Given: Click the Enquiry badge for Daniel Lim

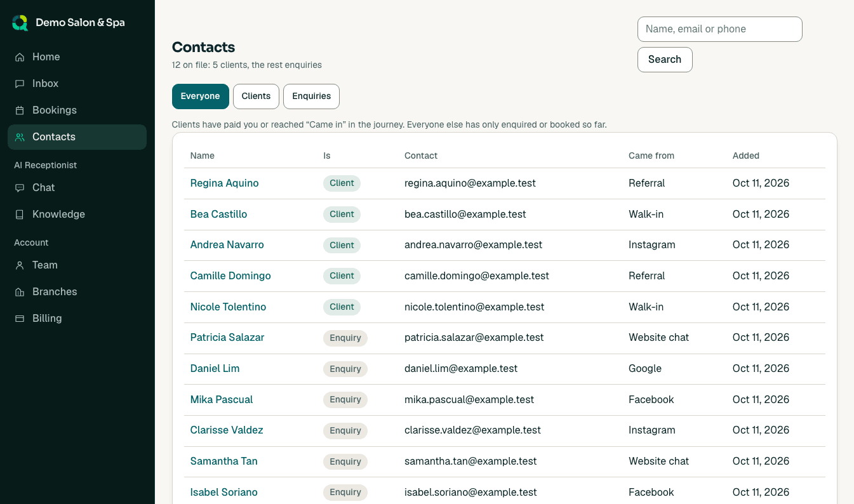Looking at the screenshot, I should click(x=345, y=369).
